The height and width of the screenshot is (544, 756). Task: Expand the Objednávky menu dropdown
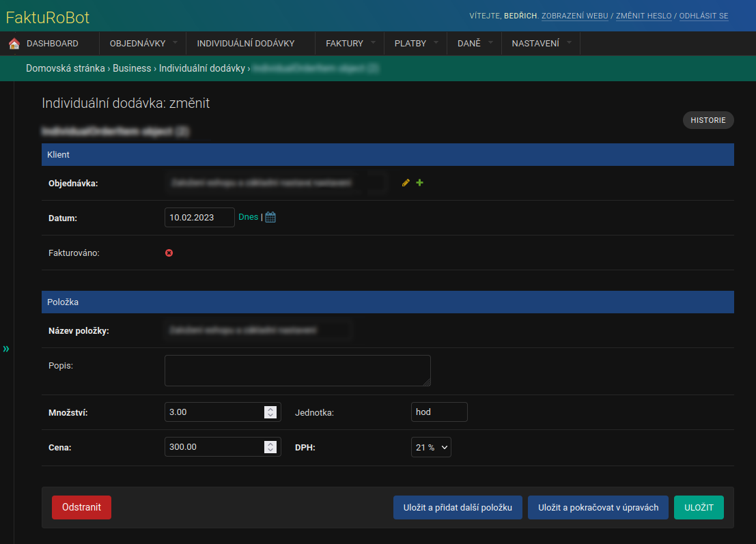pyautogui.click(x=175, y=43)
